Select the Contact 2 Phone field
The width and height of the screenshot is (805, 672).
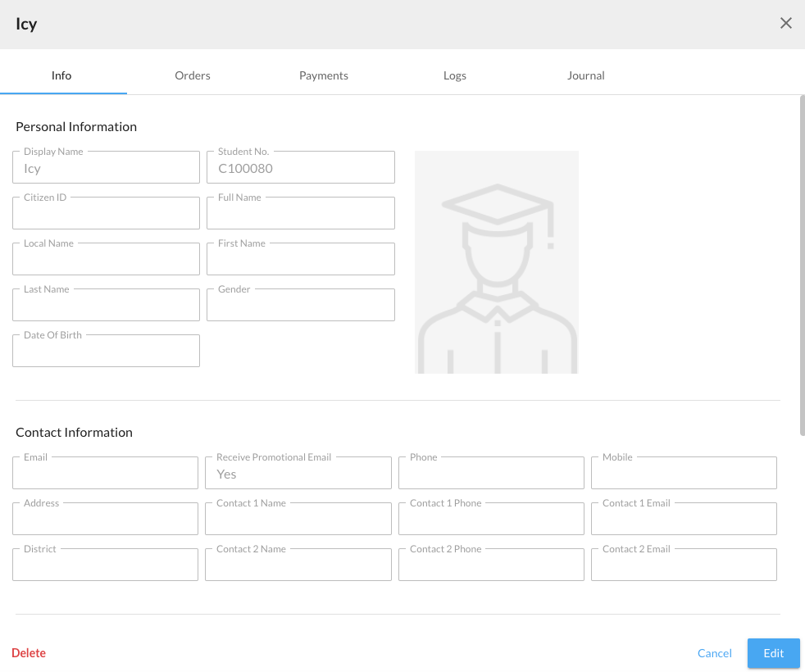click(491, 565)
